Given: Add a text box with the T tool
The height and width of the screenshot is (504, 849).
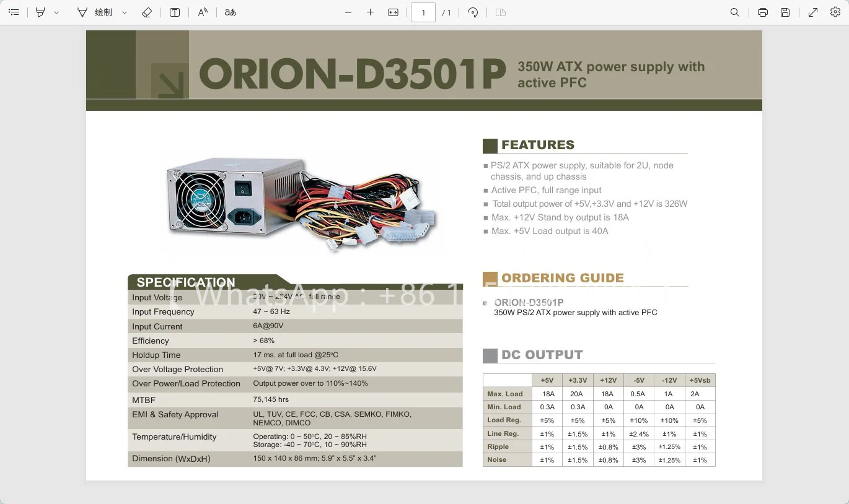Looking at the screenshot, I should coord(175,12).
